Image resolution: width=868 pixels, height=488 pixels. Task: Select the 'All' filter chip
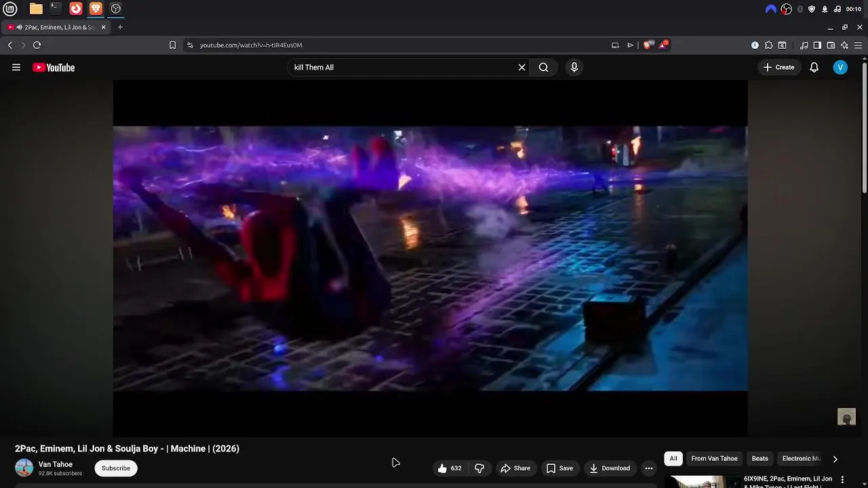pos(673,459)
